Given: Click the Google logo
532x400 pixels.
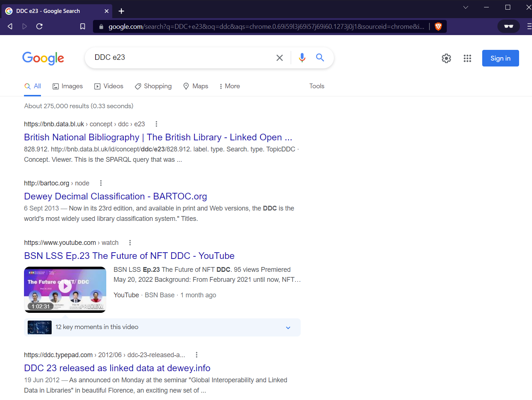Looking at the screenshot, I should [x=43, y=58].
